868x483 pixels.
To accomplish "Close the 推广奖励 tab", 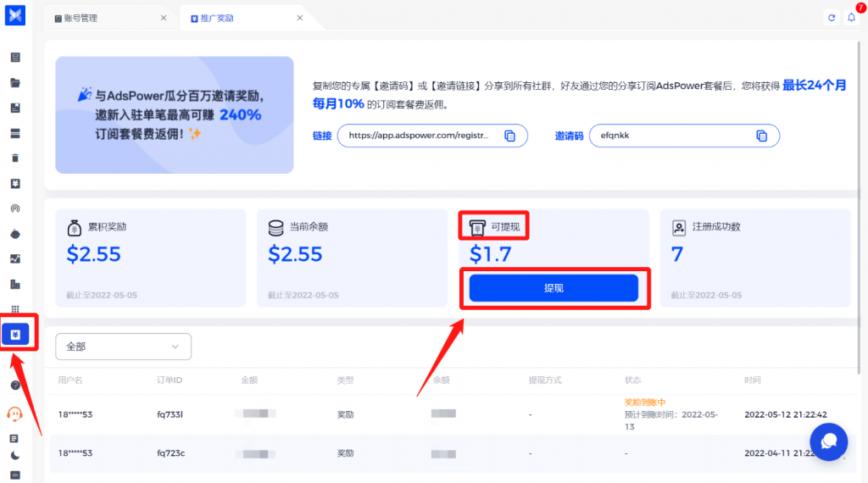I will [x=299, y=18].
